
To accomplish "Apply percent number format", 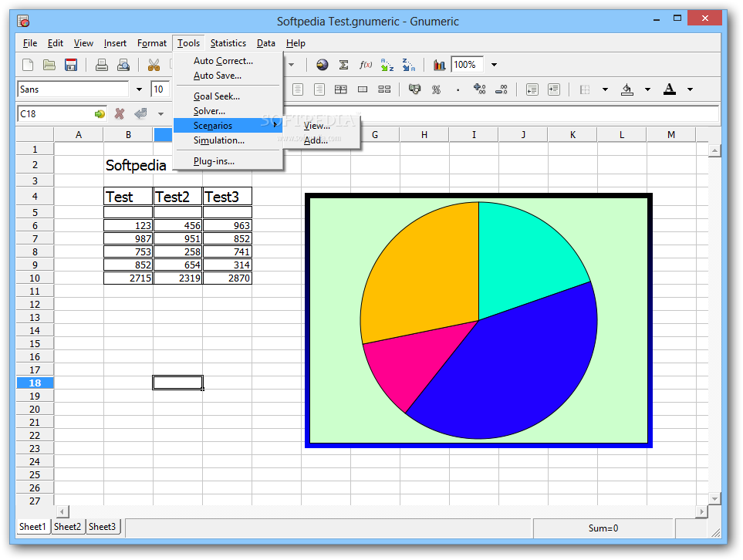I will pos(437,89).
